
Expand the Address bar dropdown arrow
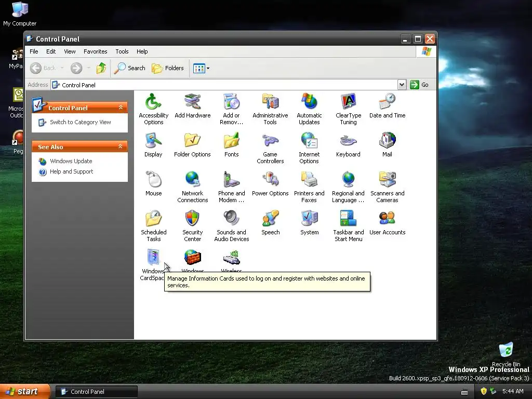coord(402,85)
